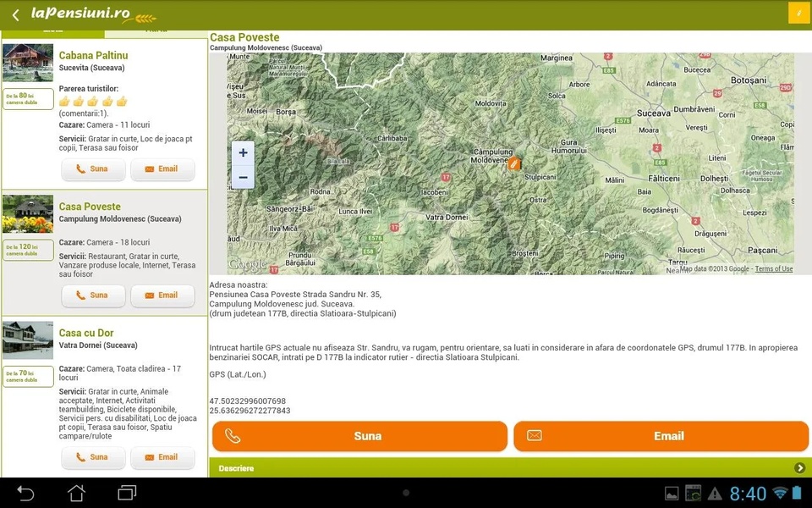Screen dimensions: 812x508
Task: Tap the back arrow in the header
Action: click(x=15, y=15)
